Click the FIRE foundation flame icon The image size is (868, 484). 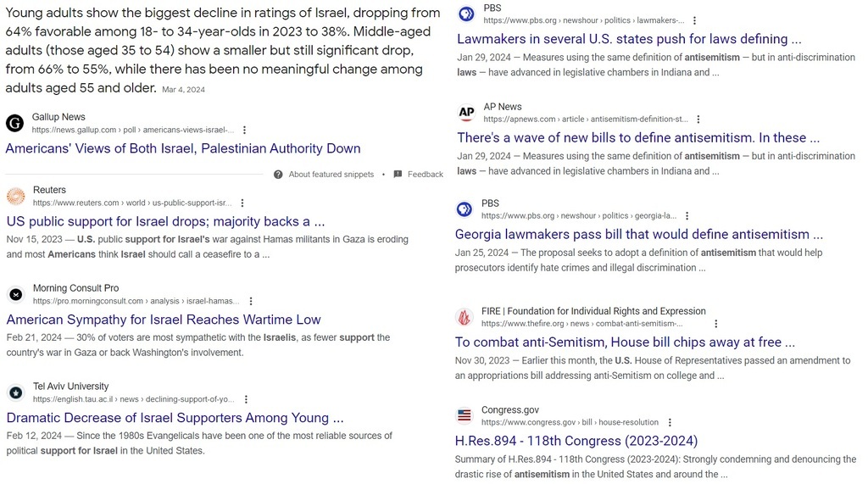click(465, 317)
